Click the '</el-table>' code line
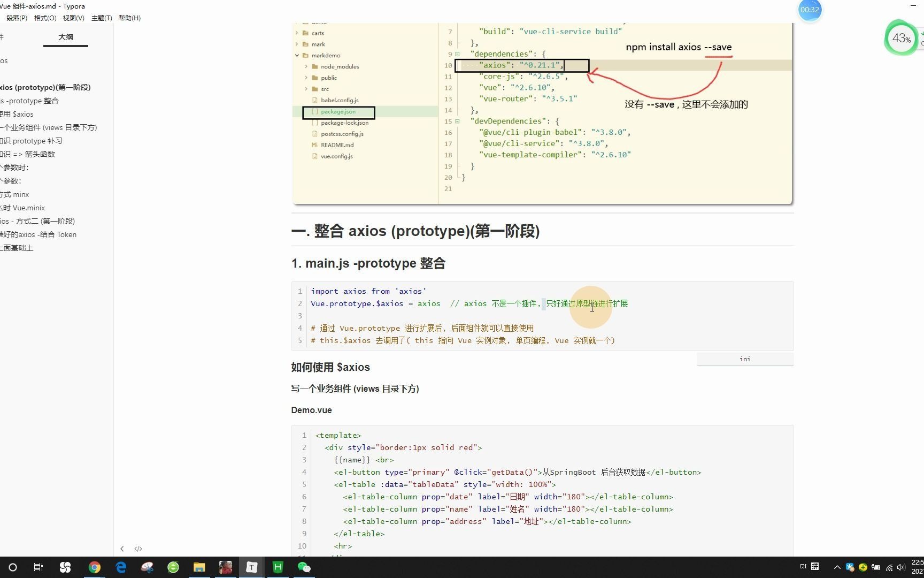Screen dimensions: 924x578 click(x=359, y=534)
